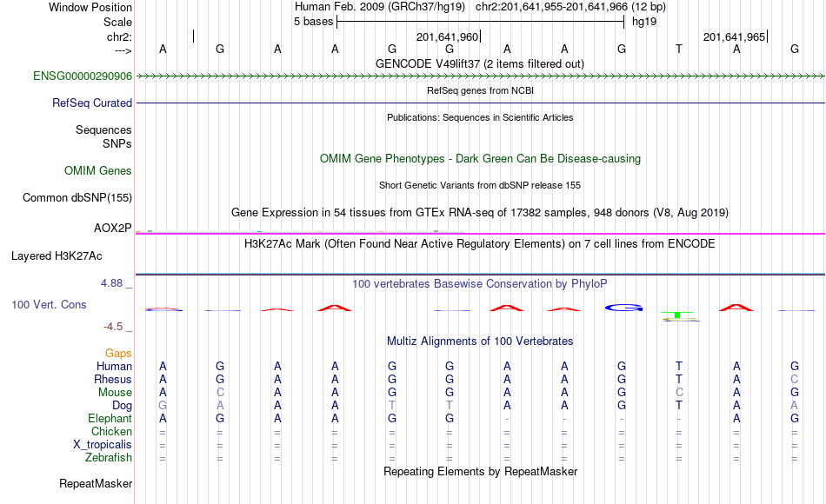826x504 pixels.
Task: Select the Repeating Elements by RepeatMasker title
Action: coord(480,471)
